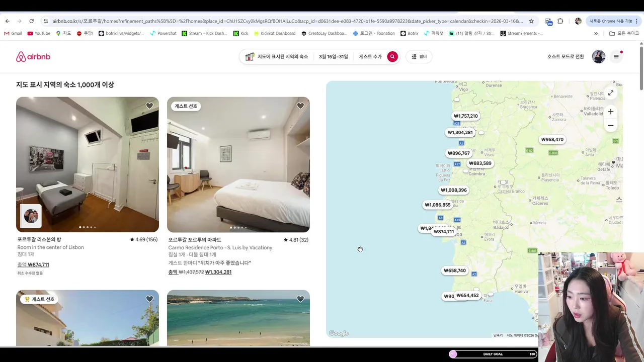Favorite the beach photo listing heart

[x=300, y=299]
